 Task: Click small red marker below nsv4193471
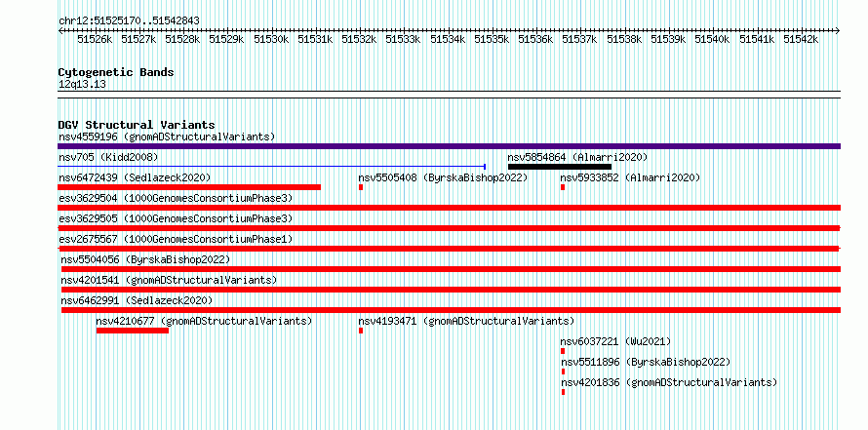pos(361,331)
